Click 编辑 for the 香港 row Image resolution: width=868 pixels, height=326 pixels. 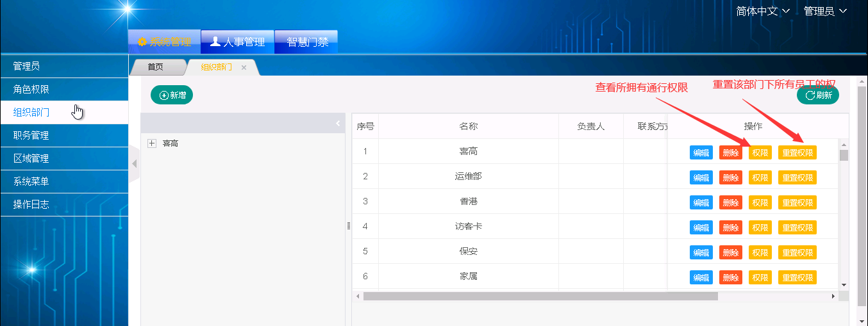[701, 202]
